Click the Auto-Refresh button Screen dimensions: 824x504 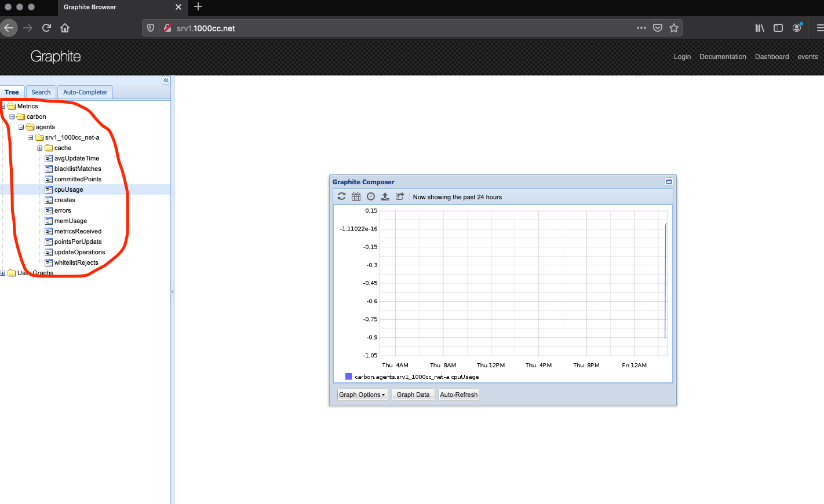(459, 395)
